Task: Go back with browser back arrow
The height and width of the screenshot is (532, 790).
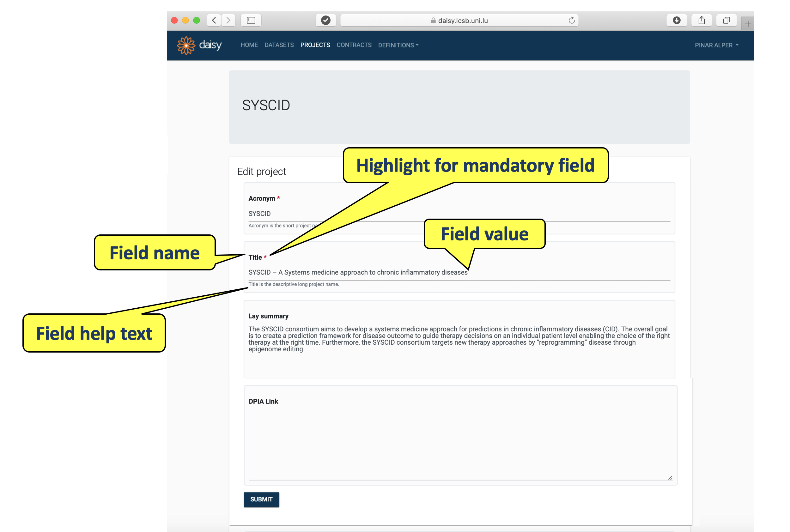Action: (x=214, y=20)
